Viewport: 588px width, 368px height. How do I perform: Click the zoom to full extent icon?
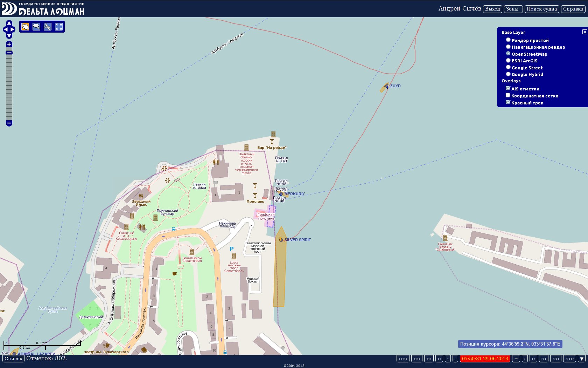tap(59, 27)
